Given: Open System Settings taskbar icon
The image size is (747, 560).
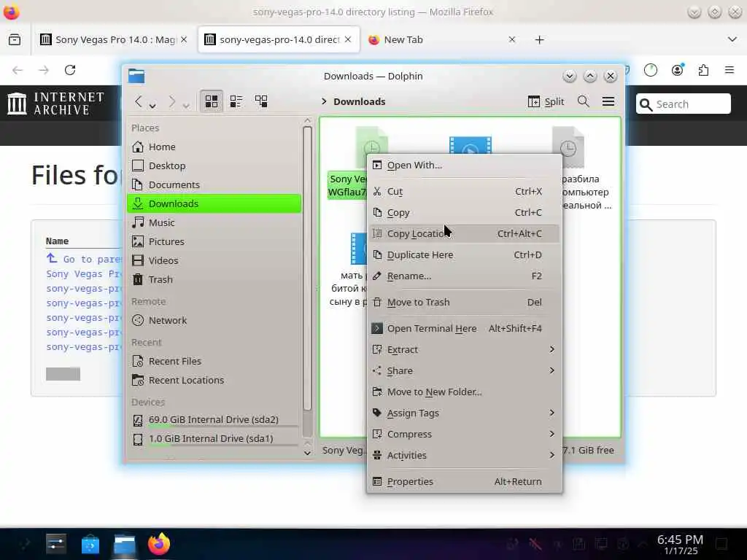Looking at the screenshot, I should point(55,544).
